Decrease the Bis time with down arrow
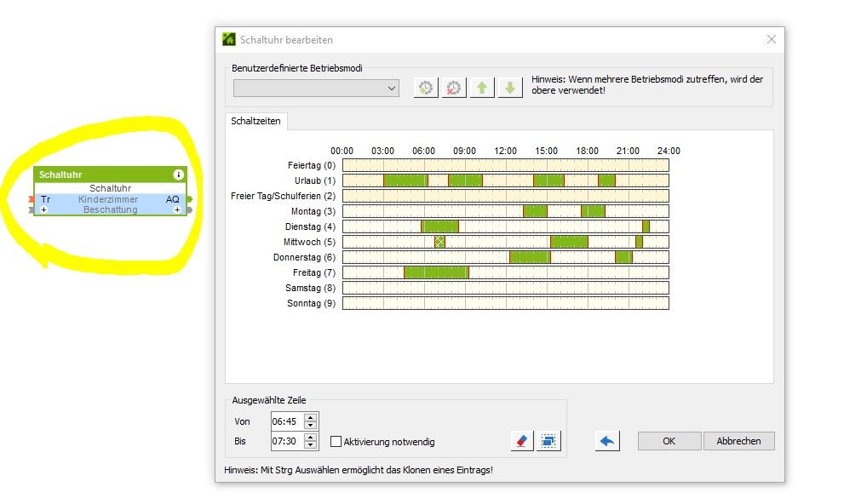844x504 pixels. (x=311, y=445)
